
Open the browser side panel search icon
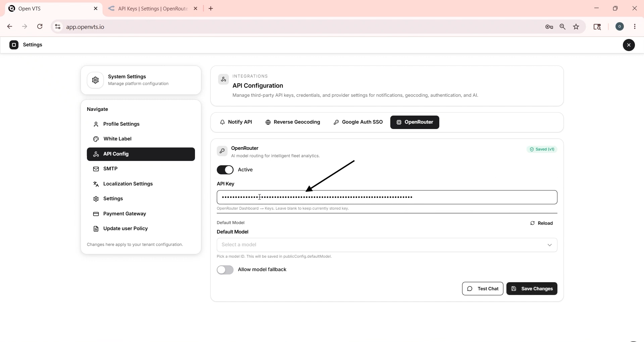[597, 27]
